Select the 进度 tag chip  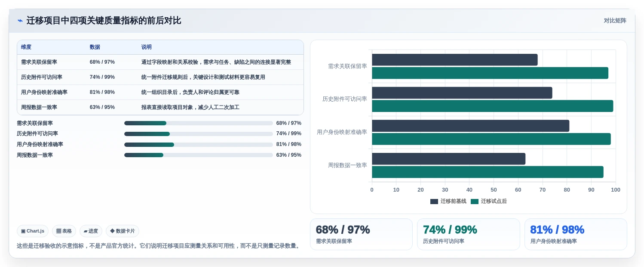(91, 231)
